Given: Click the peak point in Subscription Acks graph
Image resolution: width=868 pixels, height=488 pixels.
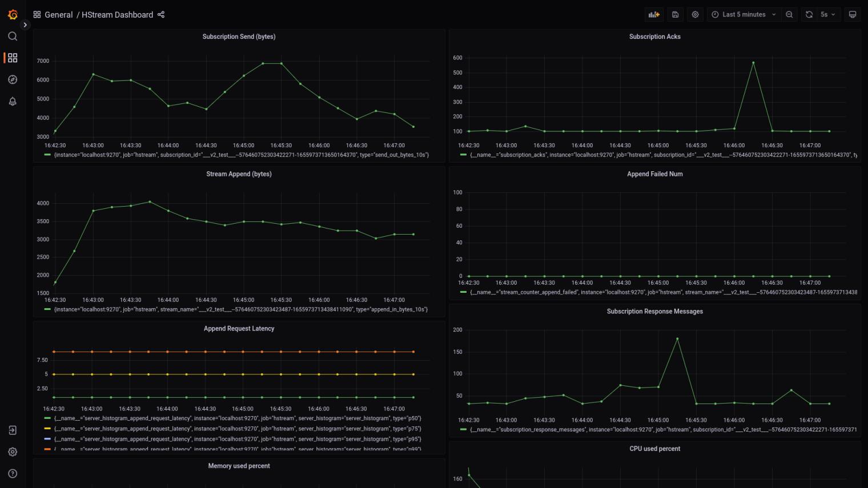Looking at the screenshot, I should (x=753, y=63).
